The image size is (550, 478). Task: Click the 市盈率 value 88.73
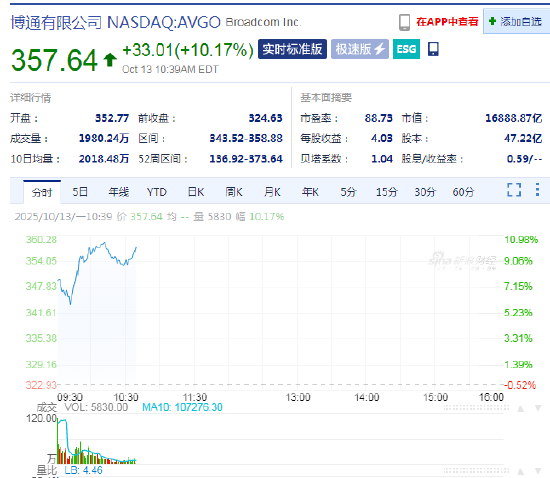pos(378,118)
